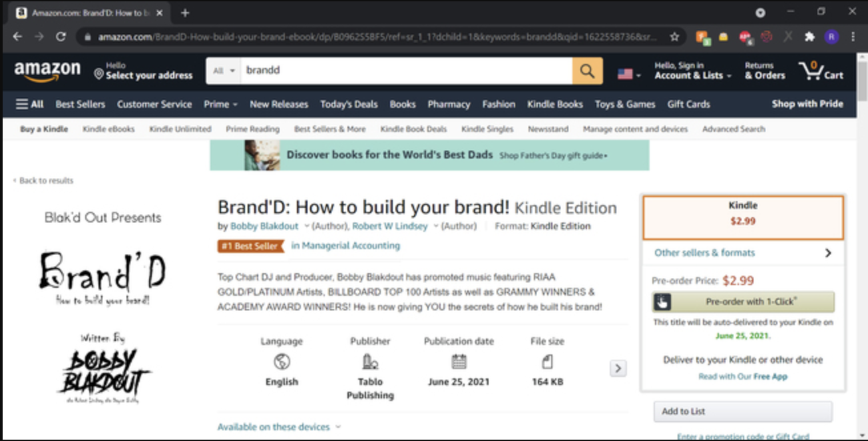Open the Extensions puzzle icon
Screen dimensions: 868x441
click(x=809, y=37)
